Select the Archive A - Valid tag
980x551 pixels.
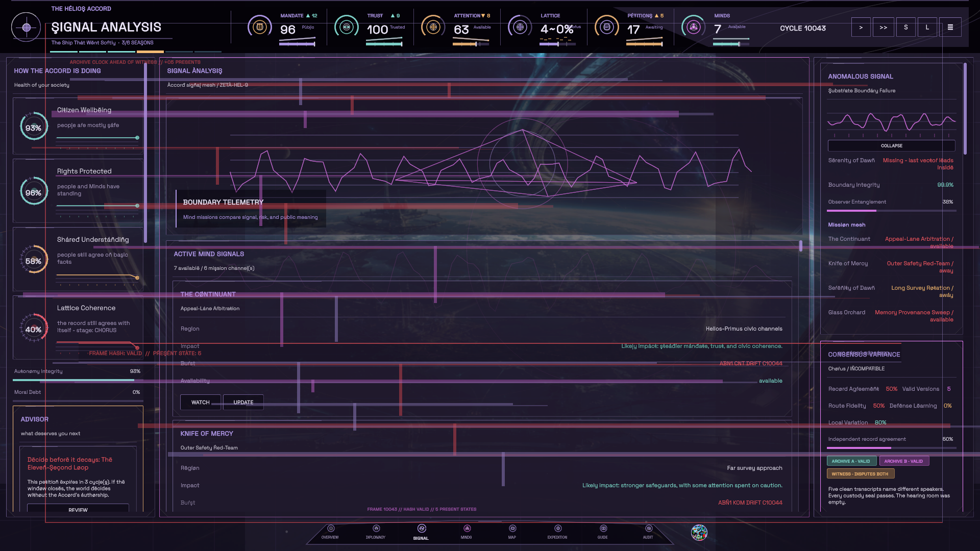pos(851,461)
